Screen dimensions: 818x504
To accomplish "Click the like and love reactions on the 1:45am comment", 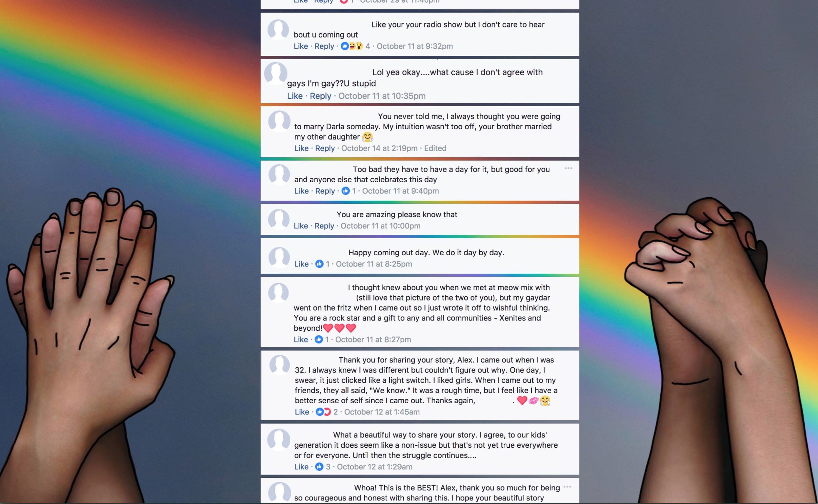I will [x=323, y=412].
